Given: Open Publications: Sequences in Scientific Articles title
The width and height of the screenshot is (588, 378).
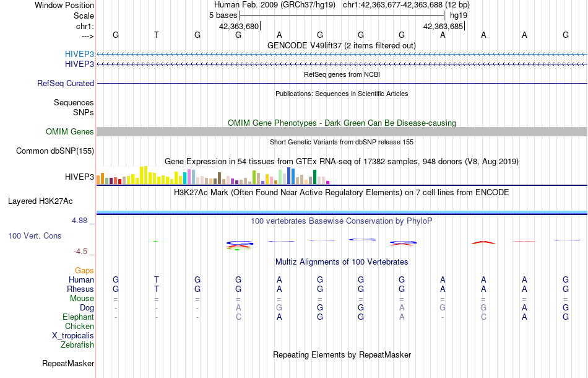Looking at the screenshot, I should [342, 94].
